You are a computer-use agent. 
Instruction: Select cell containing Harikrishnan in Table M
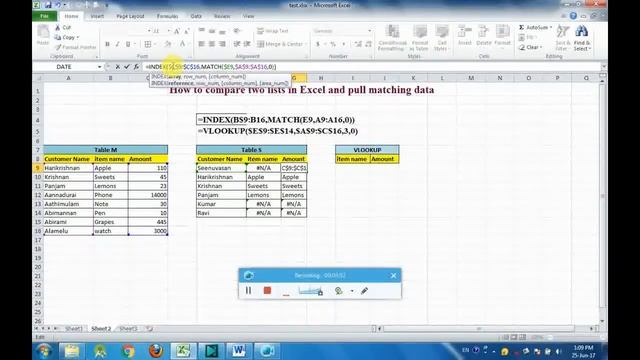click(x=68, y=168)
